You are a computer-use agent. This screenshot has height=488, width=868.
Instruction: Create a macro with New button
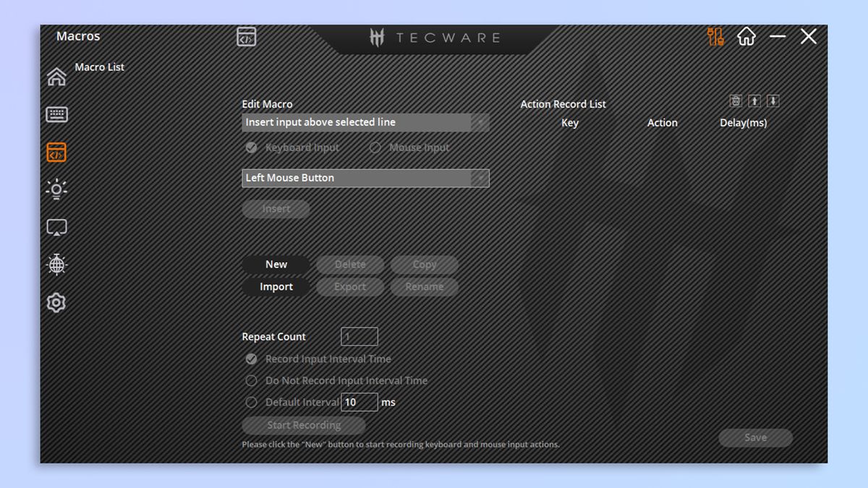[276, 265]
